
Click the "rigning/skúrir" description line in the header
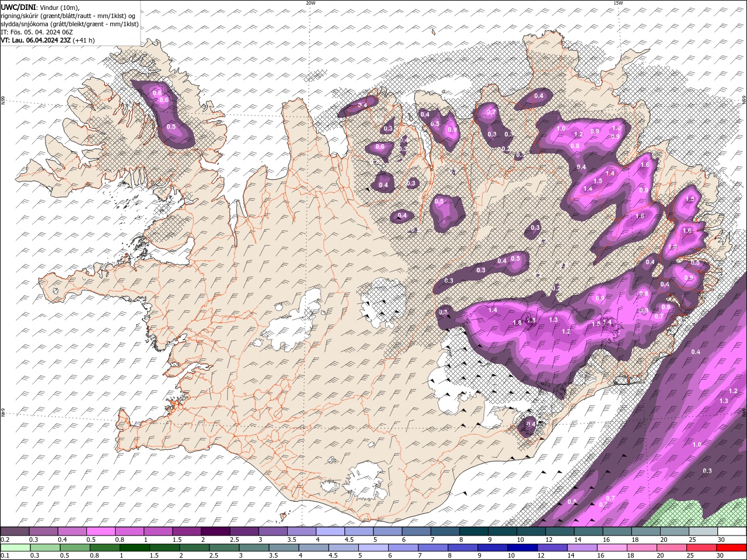pyautogui.click(x=69, y=16)
